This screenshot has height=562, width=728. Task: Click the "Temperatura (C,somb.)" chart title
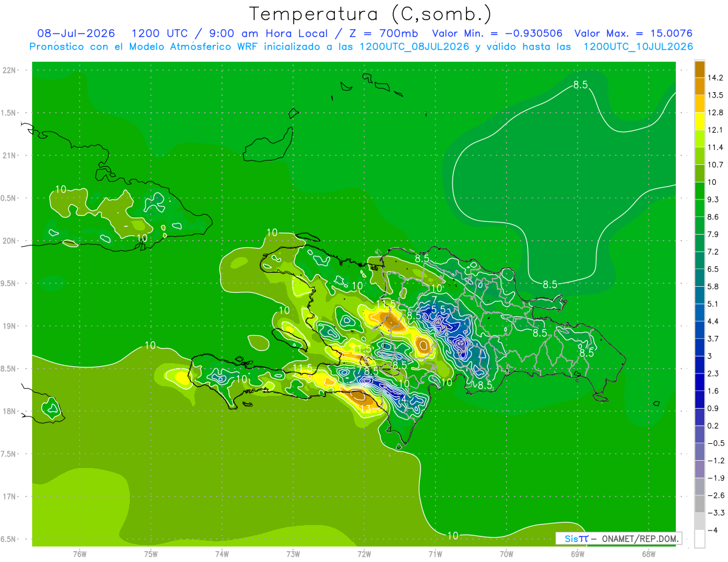click(x=370, y=14)
